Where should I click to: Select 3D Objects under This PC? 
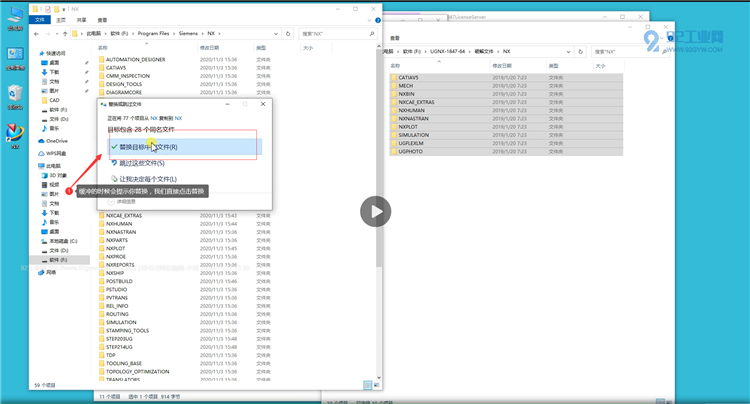[55, 175]
